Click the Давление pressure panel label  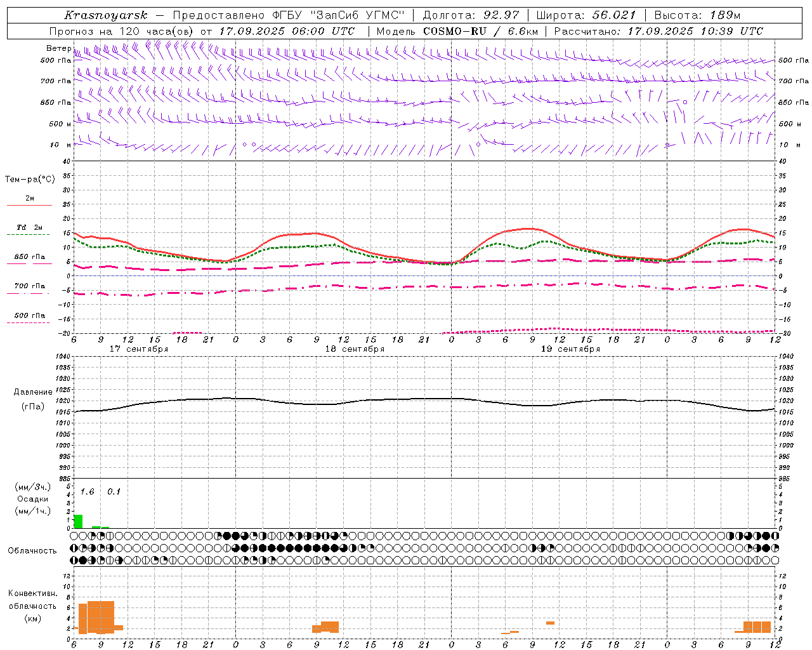point(33,392)
